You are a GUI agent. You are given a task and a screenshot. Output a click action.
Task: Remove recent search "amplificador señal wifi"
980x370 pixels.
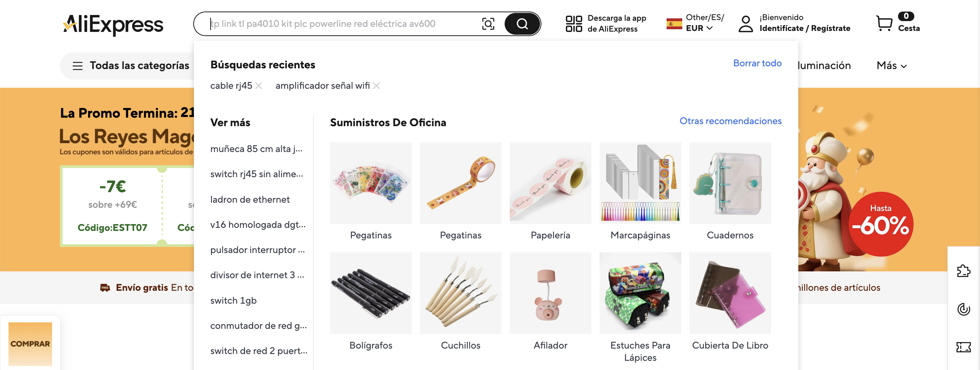376,86
